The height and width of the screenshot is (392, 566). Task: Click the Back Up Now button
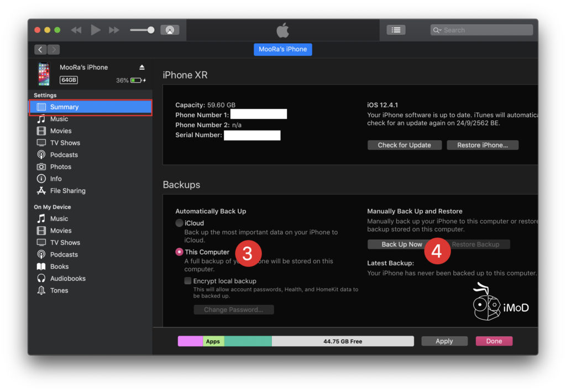point(400,244)
